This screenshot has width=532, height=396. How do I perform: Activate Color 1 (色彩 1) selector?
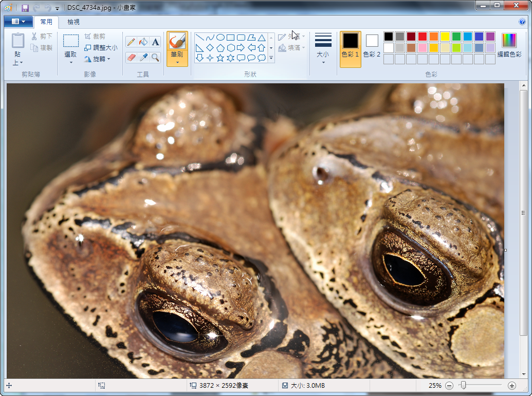[x=350, y=45]
